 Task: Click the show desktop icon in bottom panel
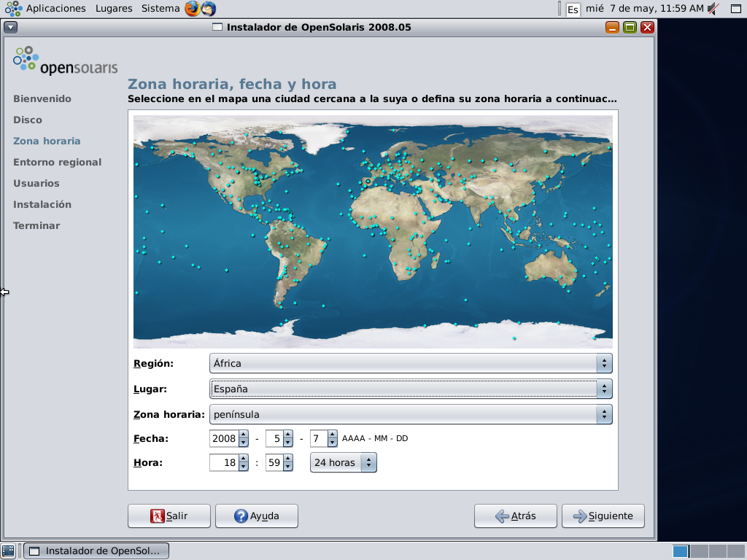[8, 551]
